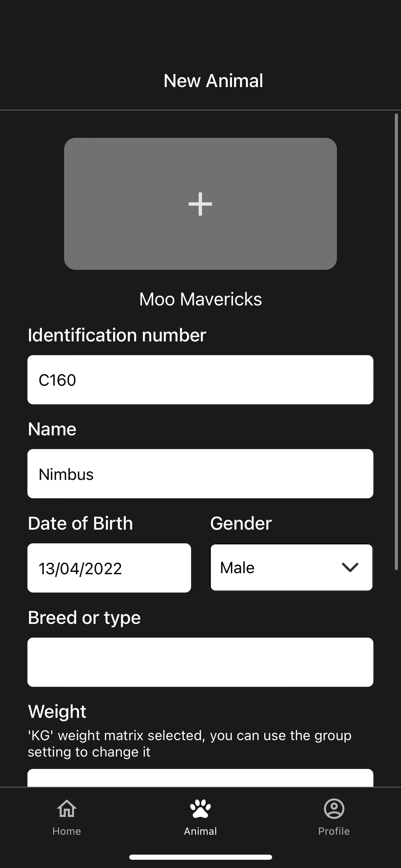Open the Profile person icon
The width and height of the screenshot is (401, 868).
tap(334, 809)
